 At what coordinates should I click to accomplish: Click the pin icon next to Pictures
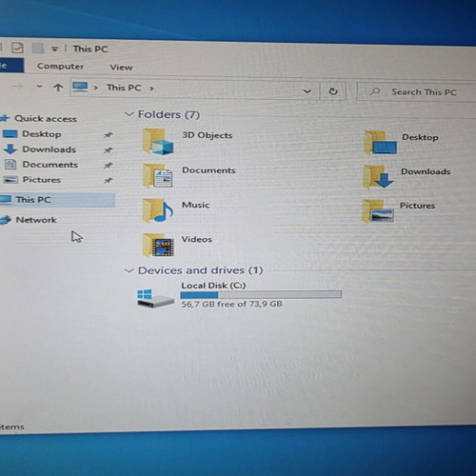(x=109, y=180)
